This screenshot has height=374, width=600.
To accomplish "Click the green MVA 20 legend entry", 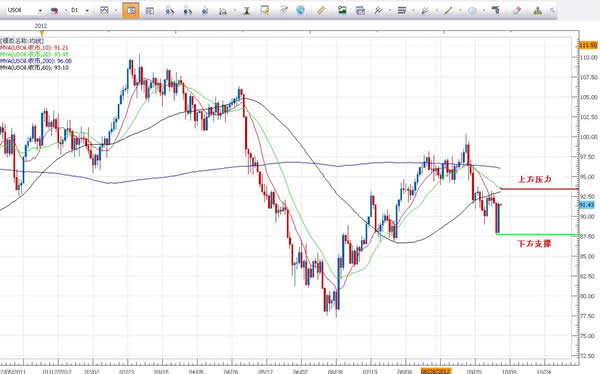I will [34, 54].
